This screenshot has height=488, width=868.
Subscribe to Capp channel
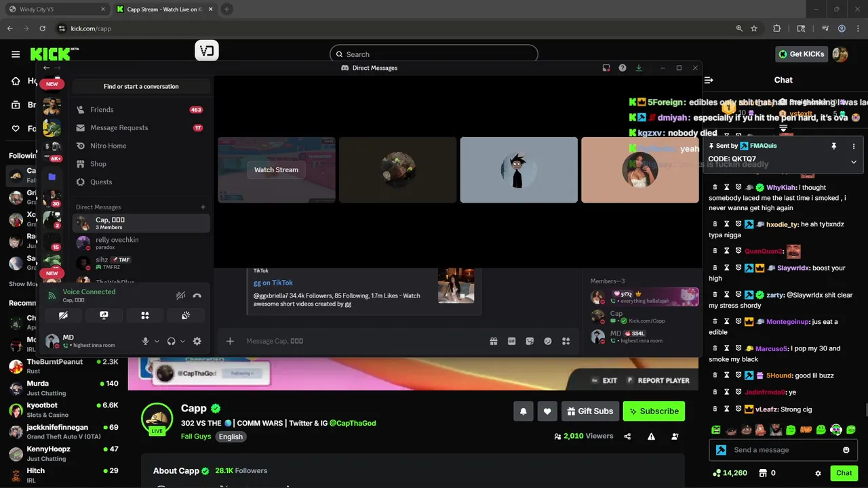click(x=654, y=411)
